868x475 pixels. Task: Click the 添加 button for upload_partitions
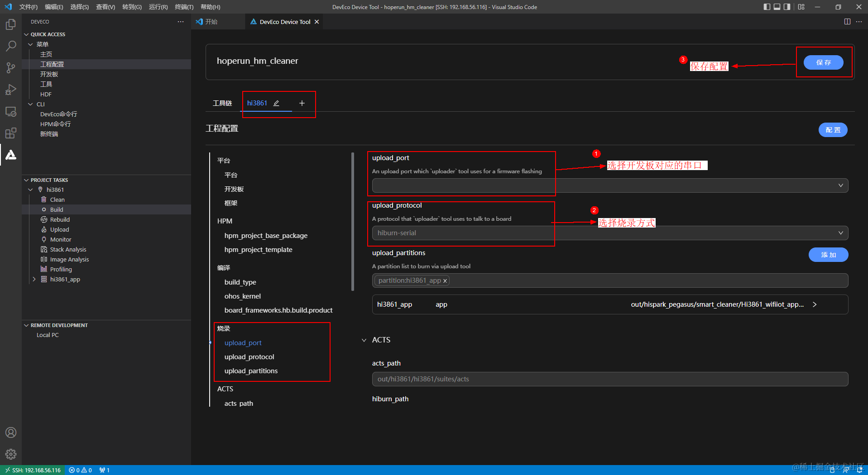tap(828, 255)
